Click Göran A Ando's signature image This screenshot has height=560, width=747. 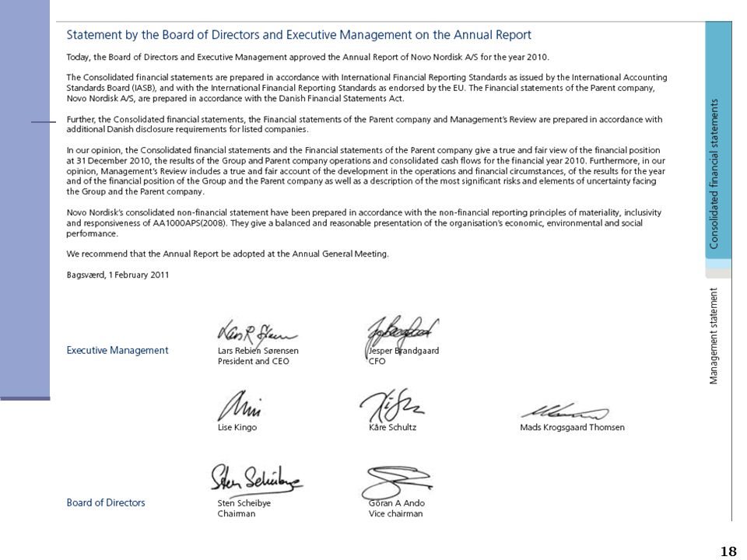[x=397, y=482]
